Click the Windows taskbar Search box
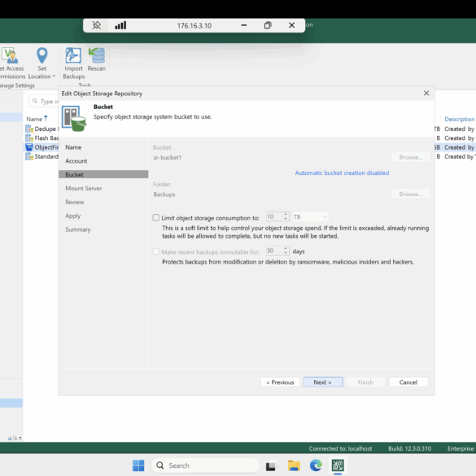476x476 pixels. coord(205,465)
